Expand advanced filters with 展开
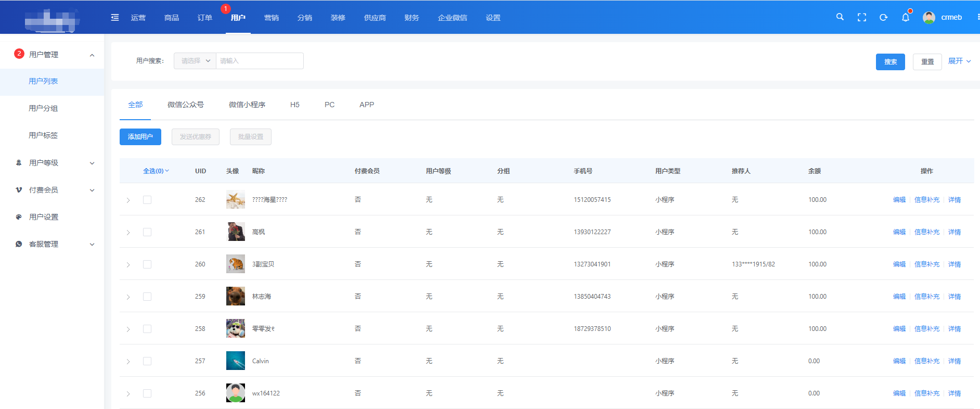The image size is (980, 409). 960,61
